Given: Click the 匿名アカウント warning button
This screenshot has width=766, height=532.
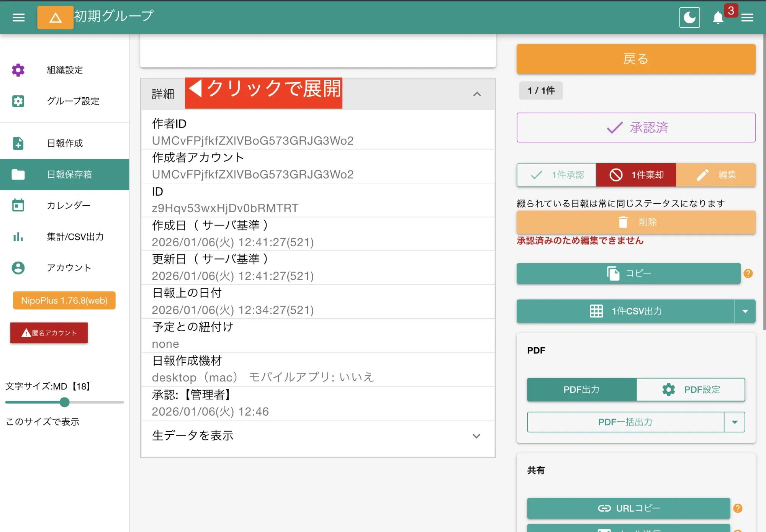Looking at the screenshot, I should pyautogui.click(x=49, y=333).
